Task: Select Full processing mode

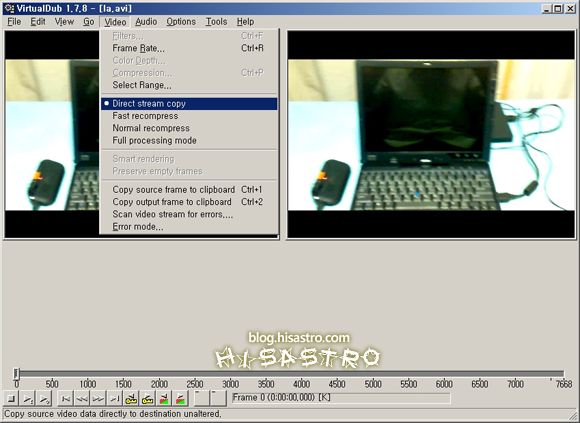Action: [x=189, y=141]
